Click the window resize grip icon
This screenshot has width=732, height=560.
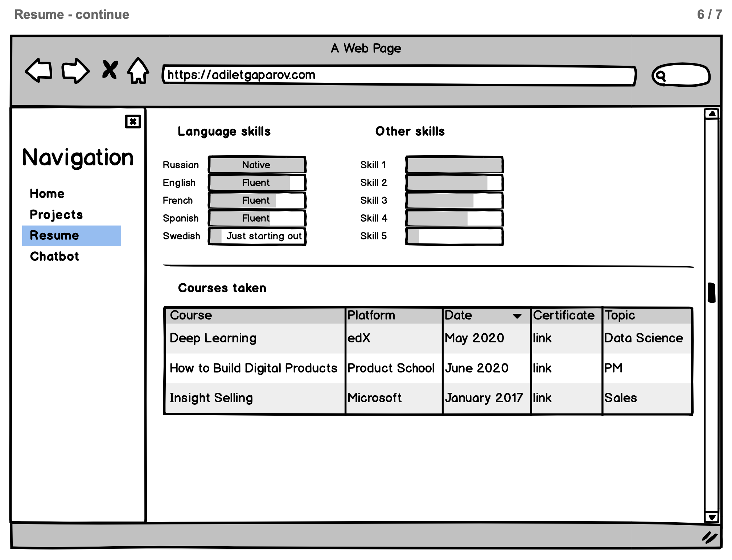click(x=709, y=538)
